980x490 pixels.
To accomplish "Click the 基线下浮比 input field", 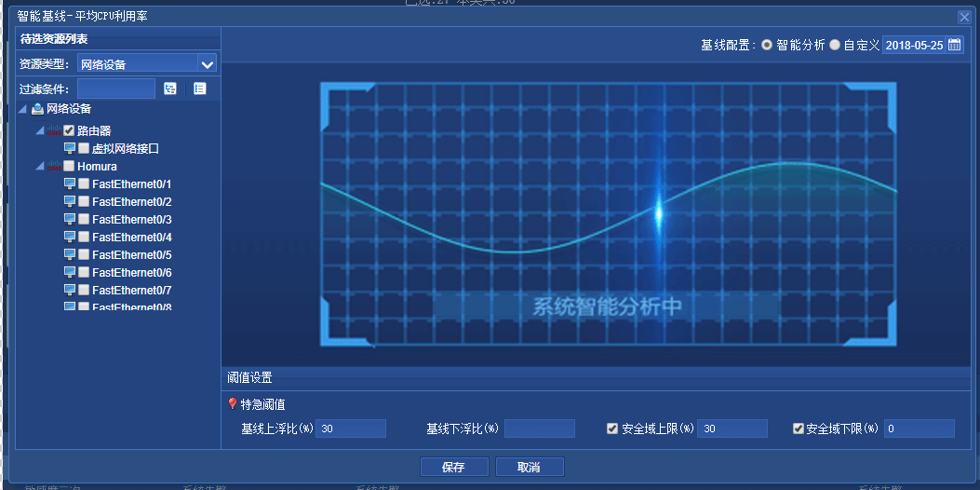I will pos(540,429).
